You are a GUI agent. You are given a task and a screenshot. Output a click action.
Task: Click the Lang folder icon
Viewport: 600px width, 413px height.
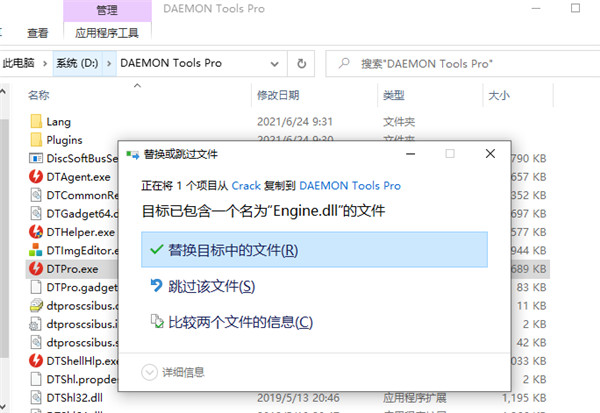(36, 121)
